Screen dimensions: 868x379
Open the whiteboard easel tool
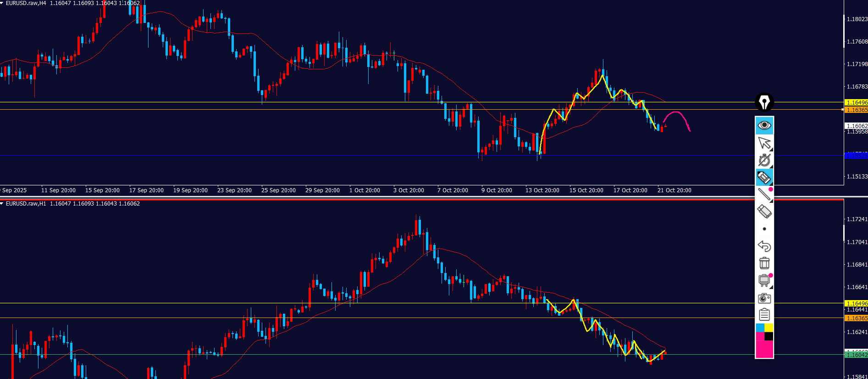pos(764,280)
